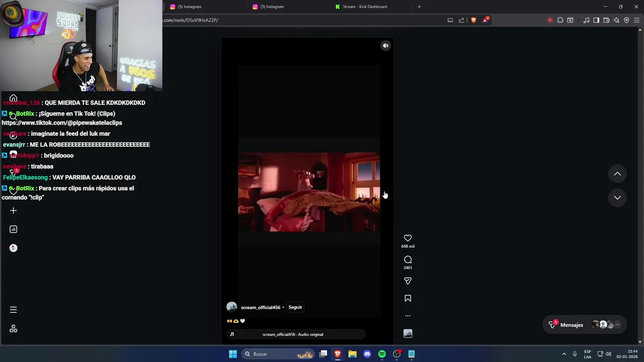Open the reel's comments
Viewport: 644px width, 362px height.
pos(408,259)
